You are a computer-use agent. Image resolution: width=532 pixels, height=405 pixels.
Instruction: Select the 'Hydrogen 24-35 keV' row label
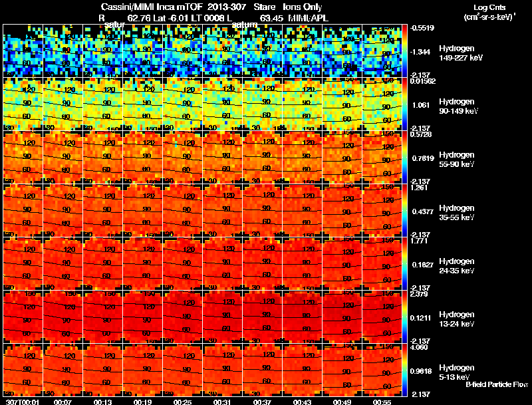tap(456, 266)
